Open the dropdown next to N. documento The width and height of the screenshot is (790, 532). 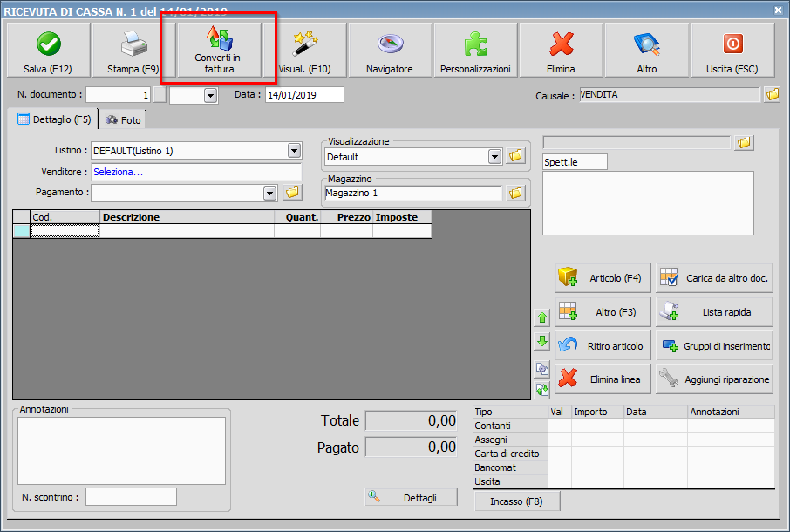coord(211,95)
